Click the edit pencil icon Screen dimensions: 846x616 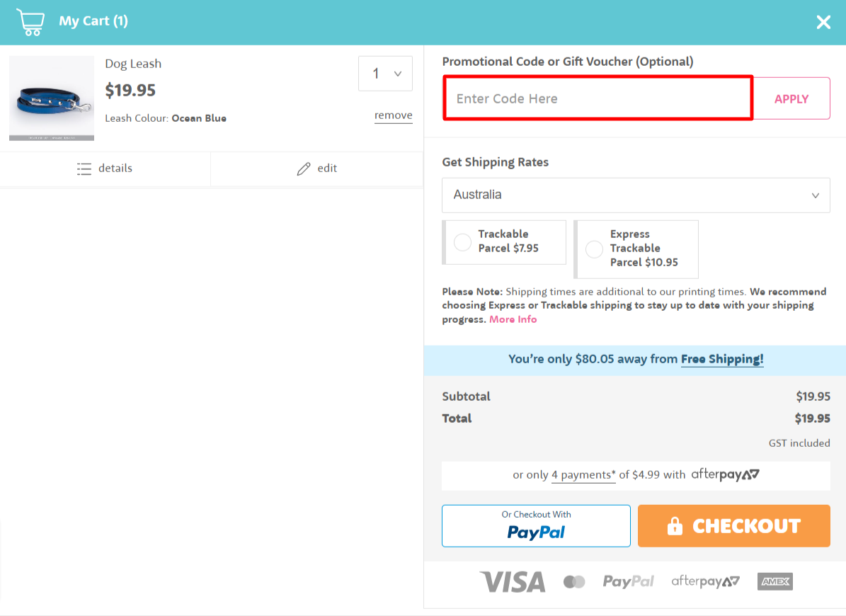(x=304, y=169)
